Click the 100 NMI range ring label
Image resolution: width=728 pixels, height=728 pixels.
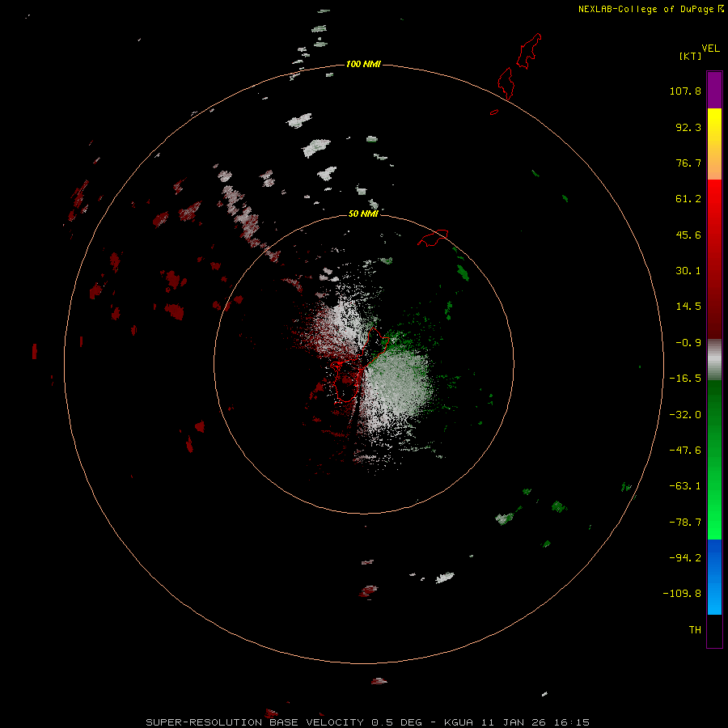pyautogui.click(x=363, y=64)
